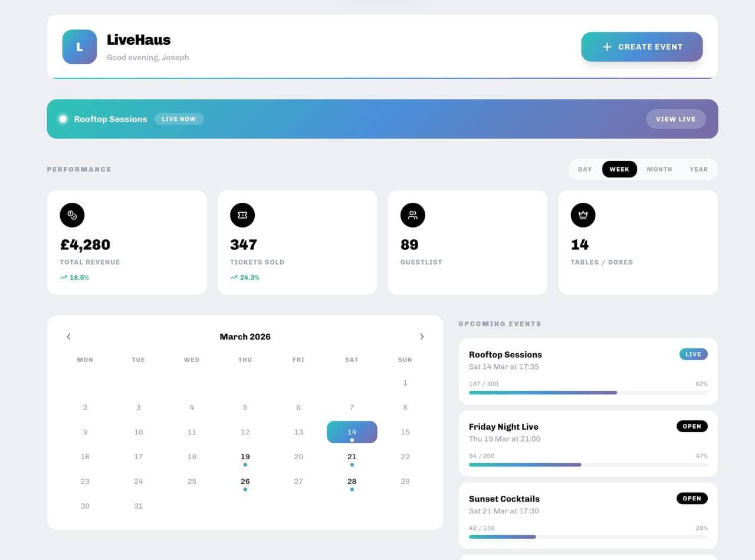The image size is (755, 560).
Task: Click the CREATE EVENT button
Action: (x=642, y=47)
